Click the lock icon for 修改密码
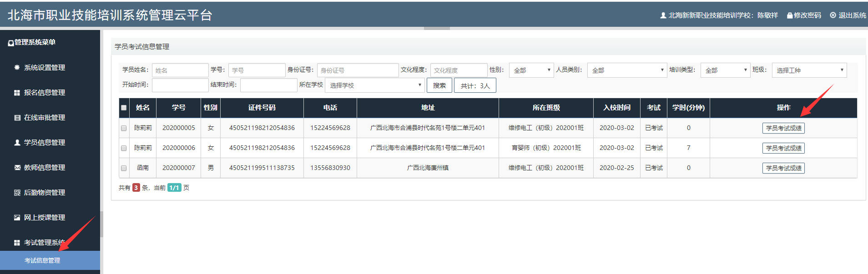 tap(790, 15)
